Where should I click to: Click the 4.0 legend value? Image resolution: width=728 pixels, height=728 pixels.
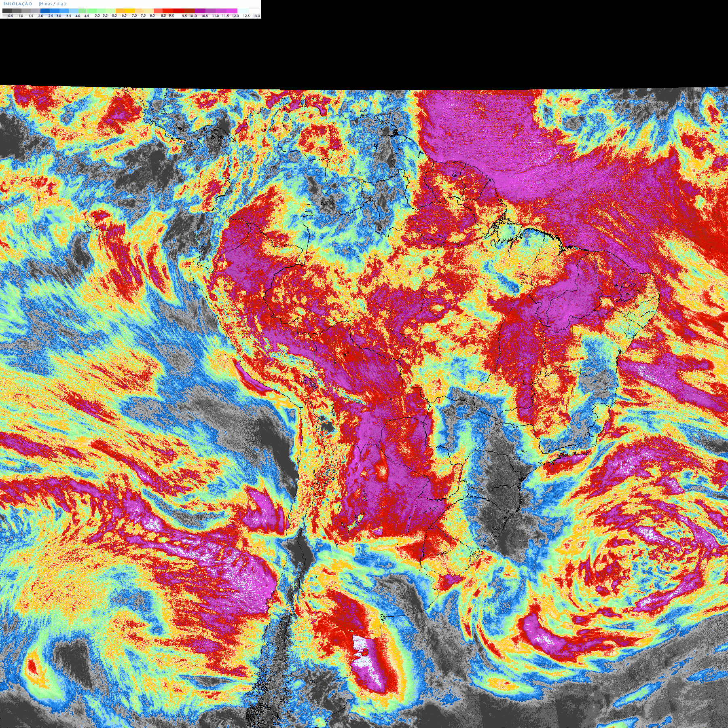[x=78, y=16]
